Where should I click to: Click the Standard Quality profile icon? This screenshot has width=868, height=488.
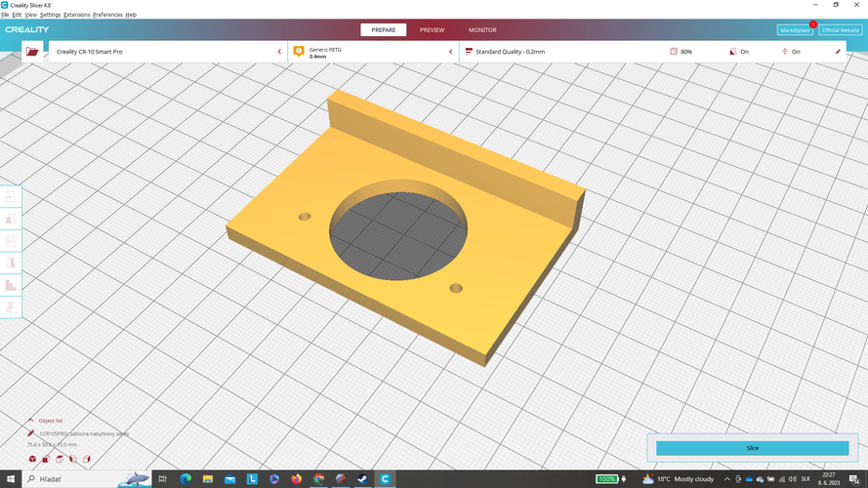click(x=469, y=52)
